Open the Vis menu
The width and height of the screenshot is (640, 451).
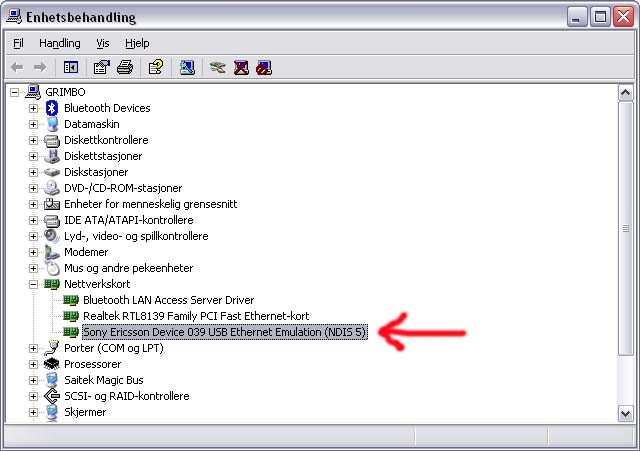pos(103,43)
